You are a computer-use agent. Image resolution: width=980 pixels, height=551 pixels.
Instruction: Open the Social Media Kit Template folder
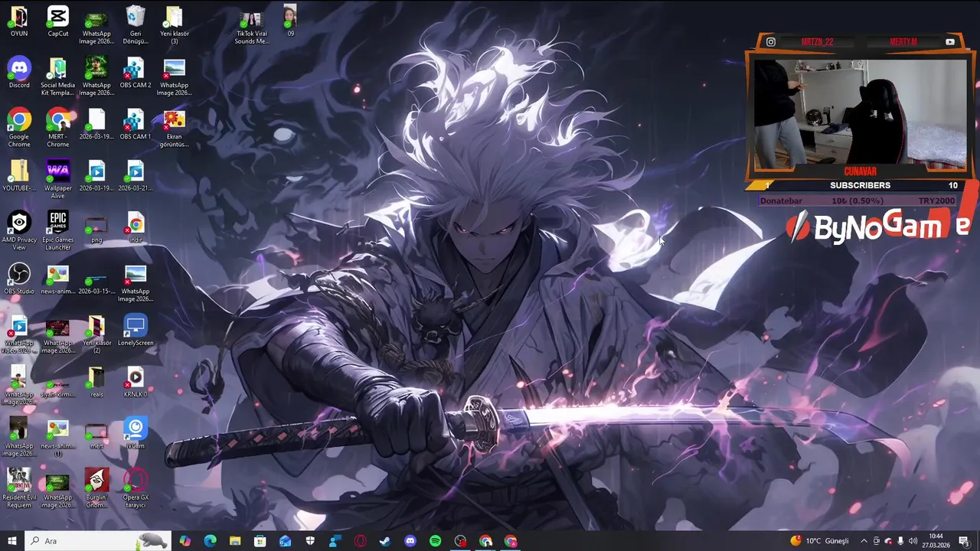58,77
